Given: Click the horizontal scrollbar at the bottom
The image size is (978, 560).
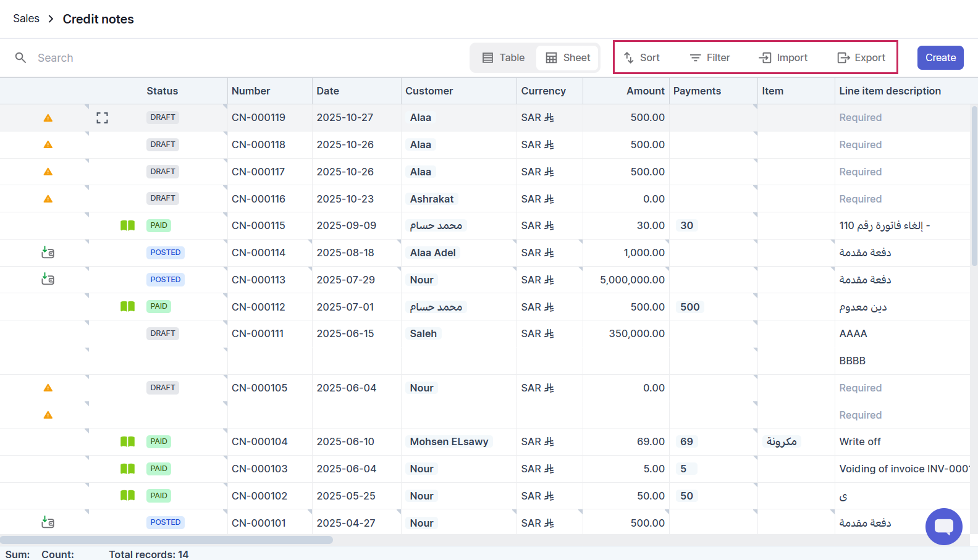Looking at the screenshot, I should [167, 540].
